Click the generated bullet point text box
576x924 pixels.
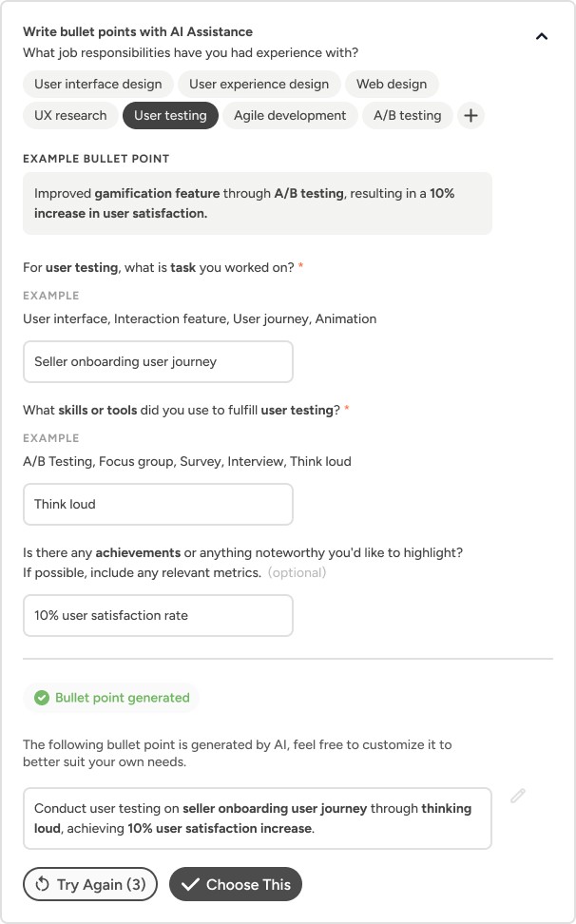257,818
